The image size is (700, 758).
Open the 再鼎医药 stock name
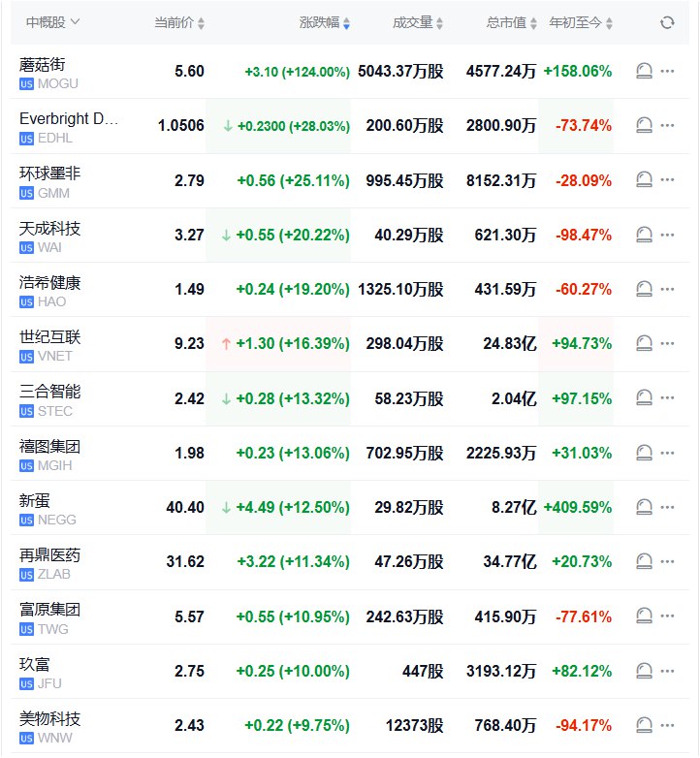point(49,554)
